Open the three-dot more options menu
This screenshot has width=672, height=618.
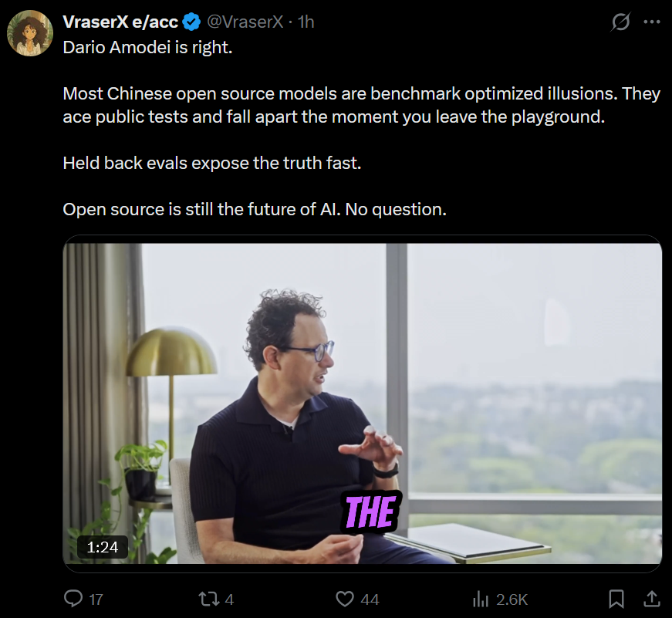click(x=652, y=22)
